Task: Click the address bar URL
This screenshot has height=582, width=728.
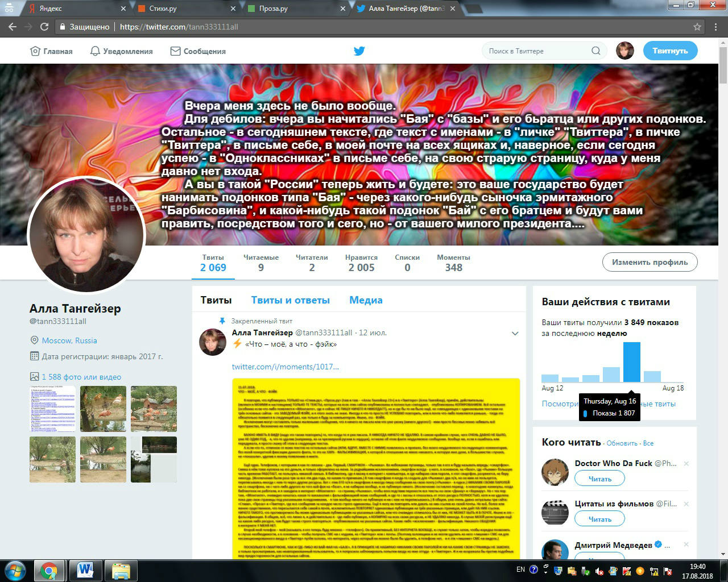Action: pyautogui.click(x=179, y=27)
